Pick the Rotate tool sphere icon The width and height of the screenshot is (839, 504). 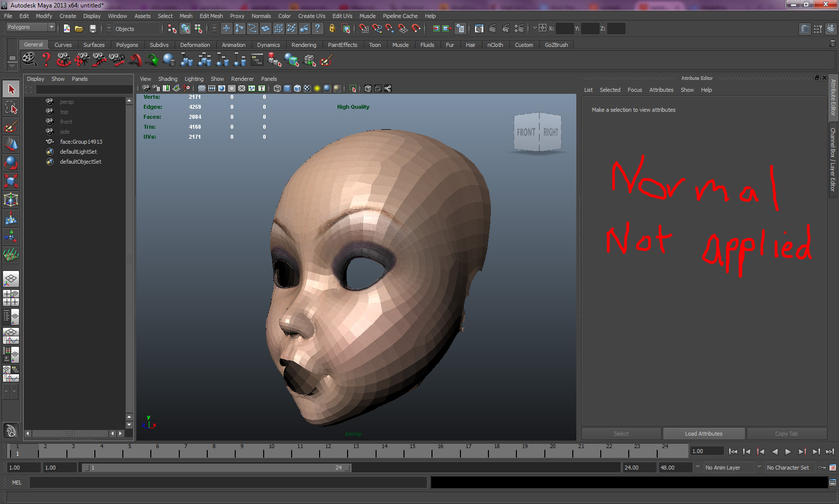click(x=11, y=163)
